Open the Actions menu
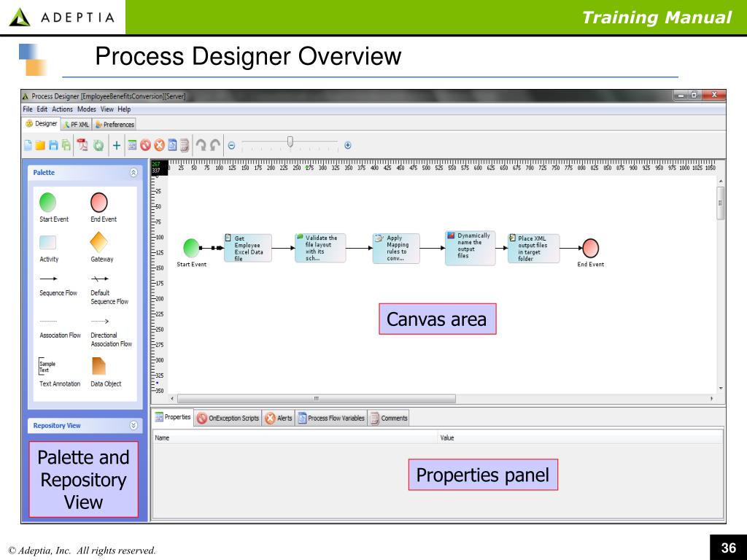The width and height of the screenshot is (747, 560). [63, 109]
